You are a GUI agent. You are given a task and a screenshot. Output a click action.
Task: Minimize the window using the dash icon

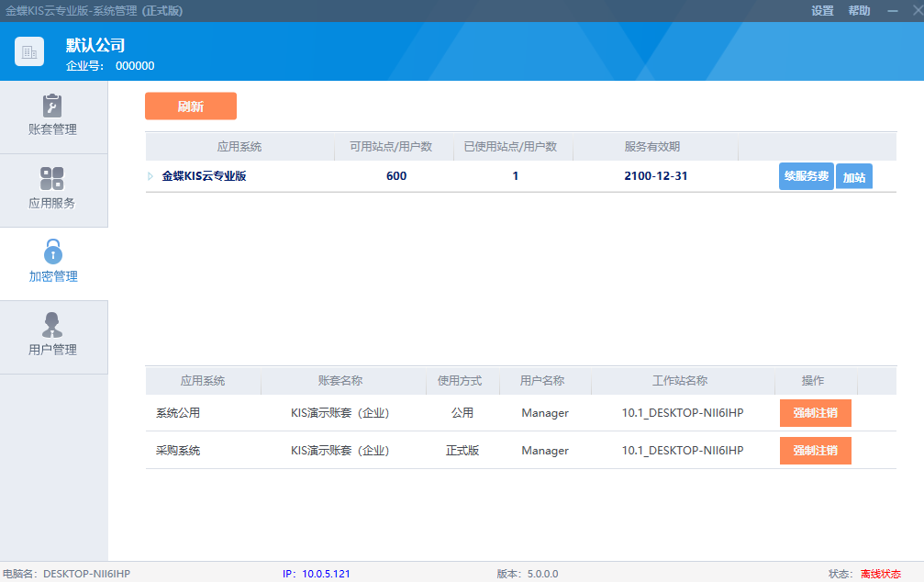893,11
